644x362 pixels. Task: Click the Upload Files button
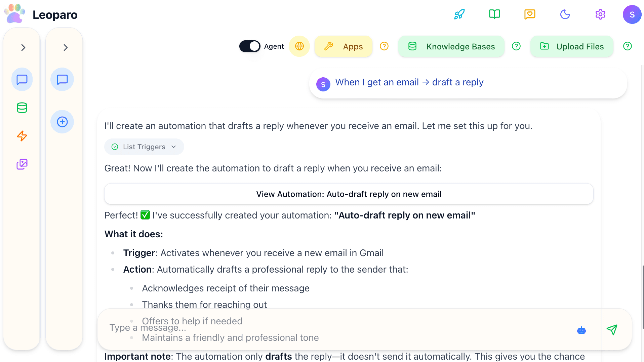click(x=572, y=46)
